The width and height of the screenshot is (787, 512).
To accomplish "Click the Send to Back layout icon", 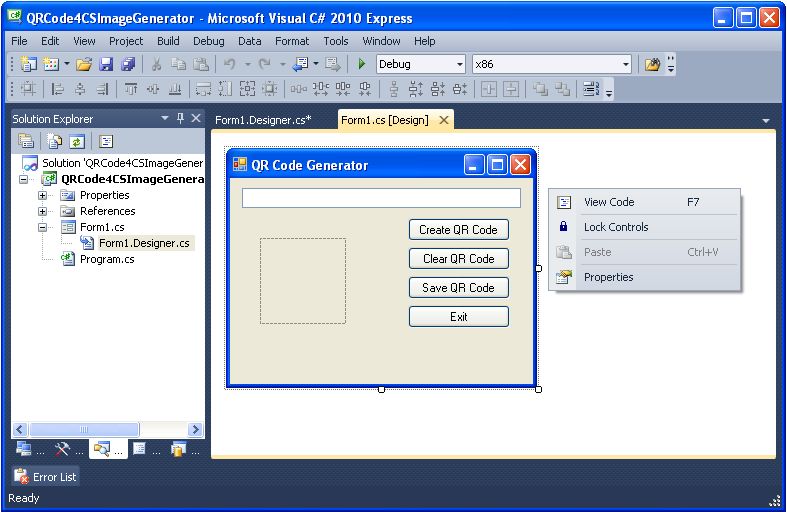I will [562, 89].
